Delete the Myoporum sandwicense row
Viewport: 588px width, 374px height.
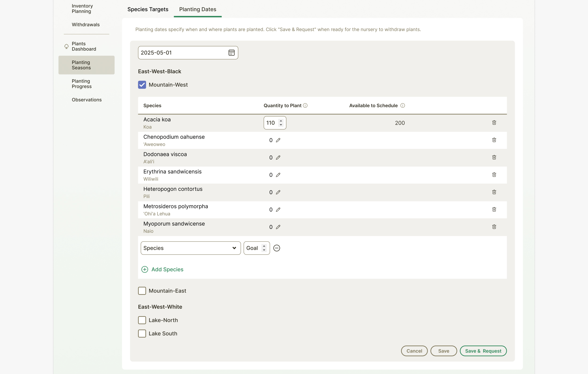(494, 227)
